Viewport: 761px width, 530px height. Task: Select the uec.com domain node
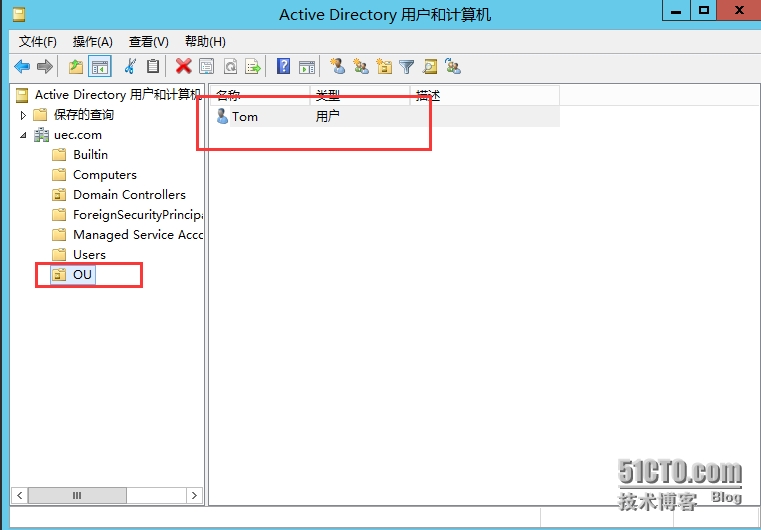pos(68,135)
